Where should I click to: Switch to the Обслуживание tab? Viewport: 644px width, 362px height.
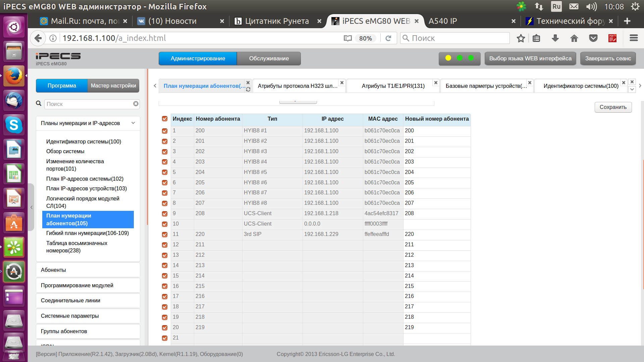(269, 58)
